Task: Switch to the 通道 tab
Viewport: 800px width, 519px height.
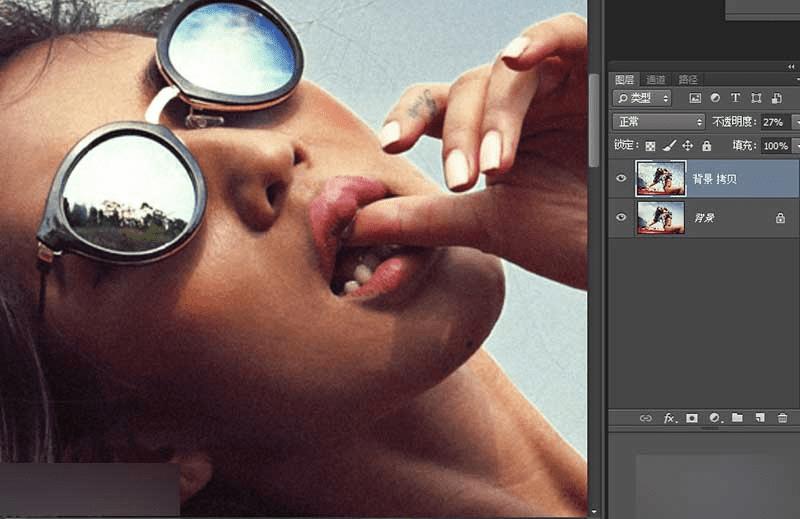Action: point(656,80)
